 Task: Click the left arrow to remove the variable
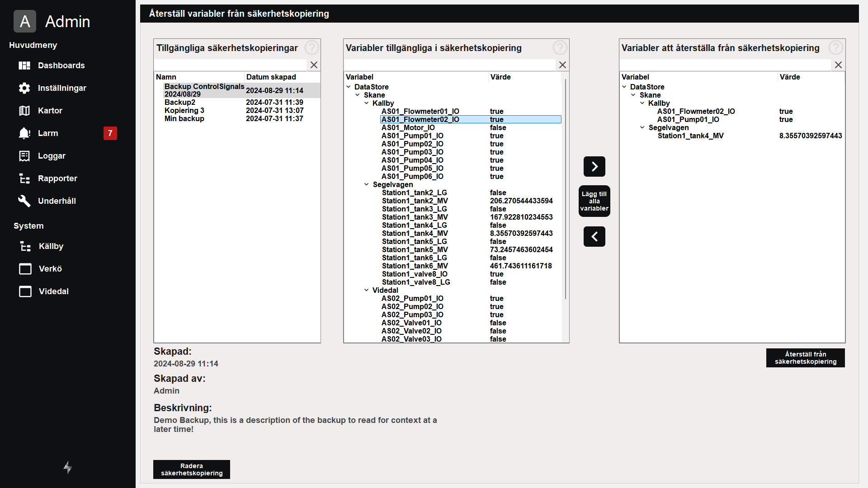click(x=594, y=236)
